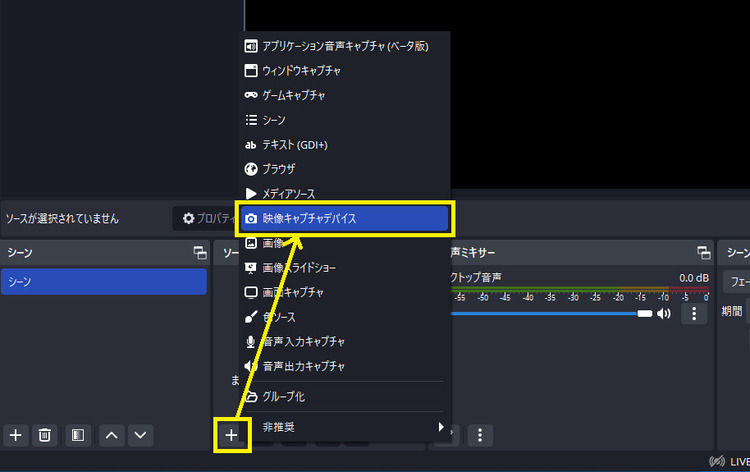This screenshot has height=472, width=750.
Task: Open audio mixer bottom three-dot menu
Action: [x=480, y=435]
